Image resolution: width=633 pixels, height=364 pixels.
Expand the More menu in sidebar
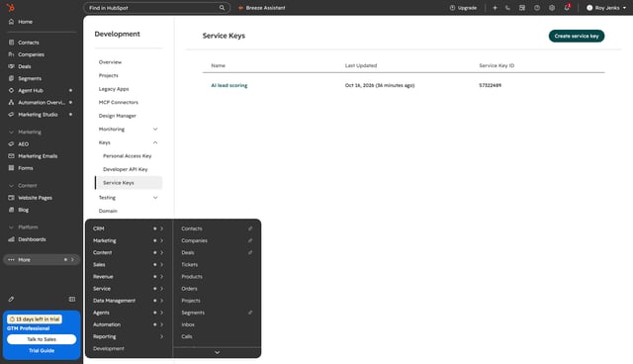42,260
